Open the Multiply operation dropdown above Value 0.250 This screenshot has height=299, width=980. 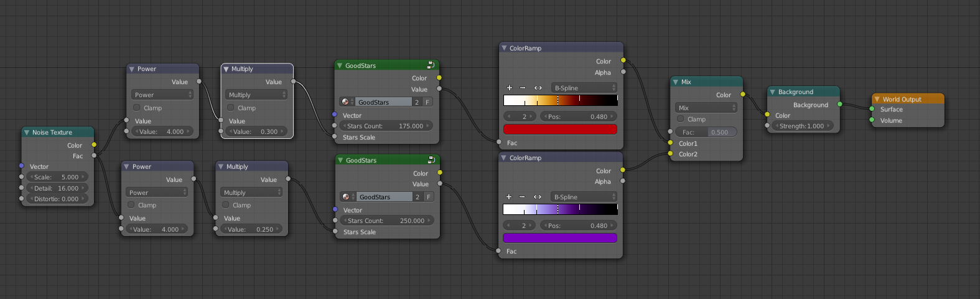[x=251, y=192]
